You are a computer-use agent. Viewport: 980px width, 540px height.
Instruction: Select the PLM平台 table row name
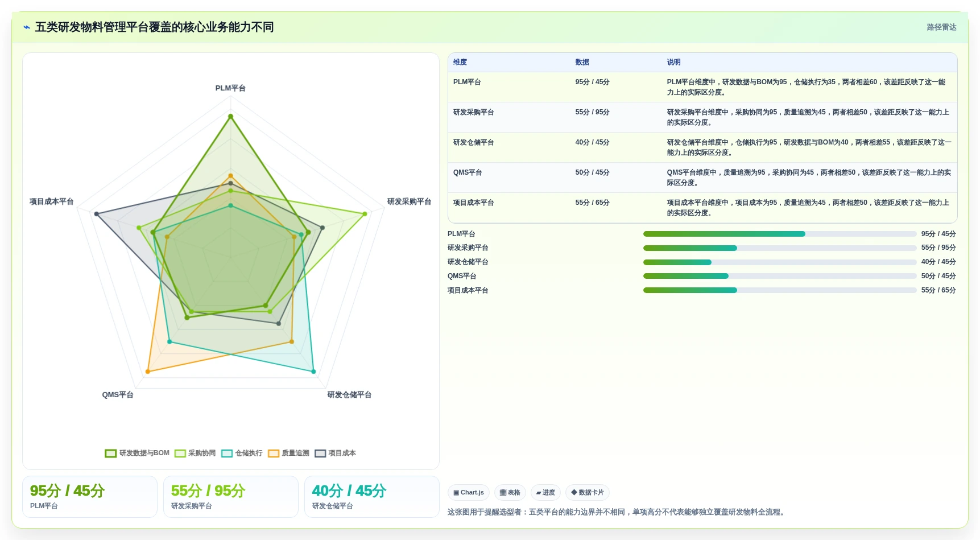click(x=467, y=82)
